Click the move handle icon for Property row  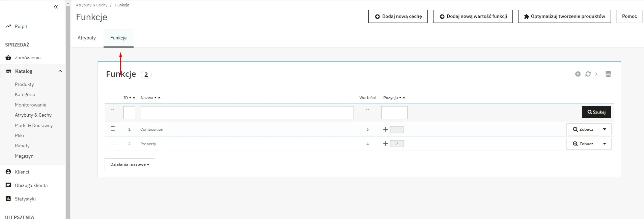pos(385,144)
